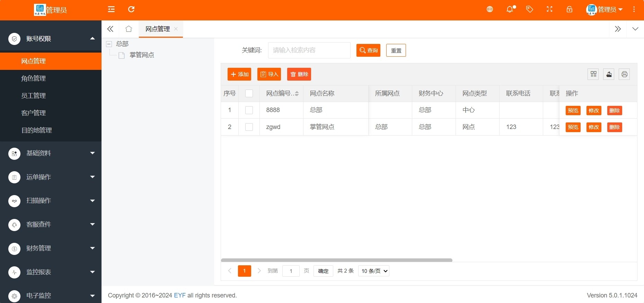The image size is (644, 303).
Task: Click the lock screen icon
Action: point(569,9)
